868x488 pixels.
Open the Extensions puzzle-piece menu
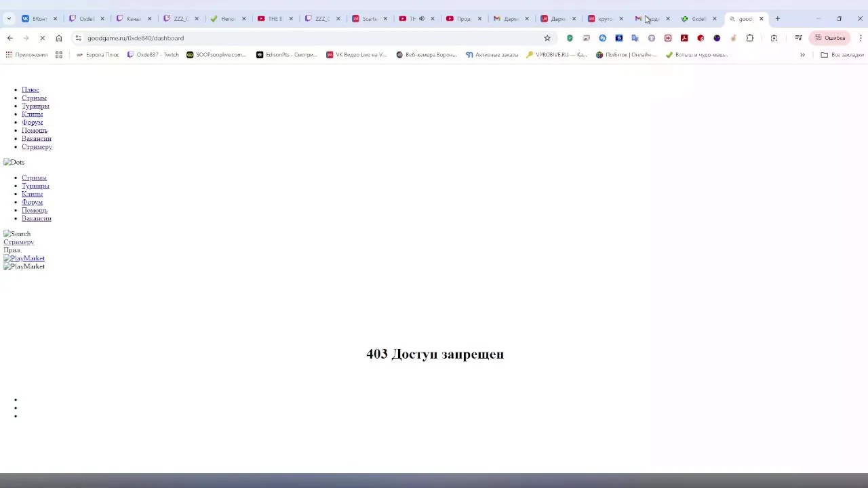click(750, 38)
